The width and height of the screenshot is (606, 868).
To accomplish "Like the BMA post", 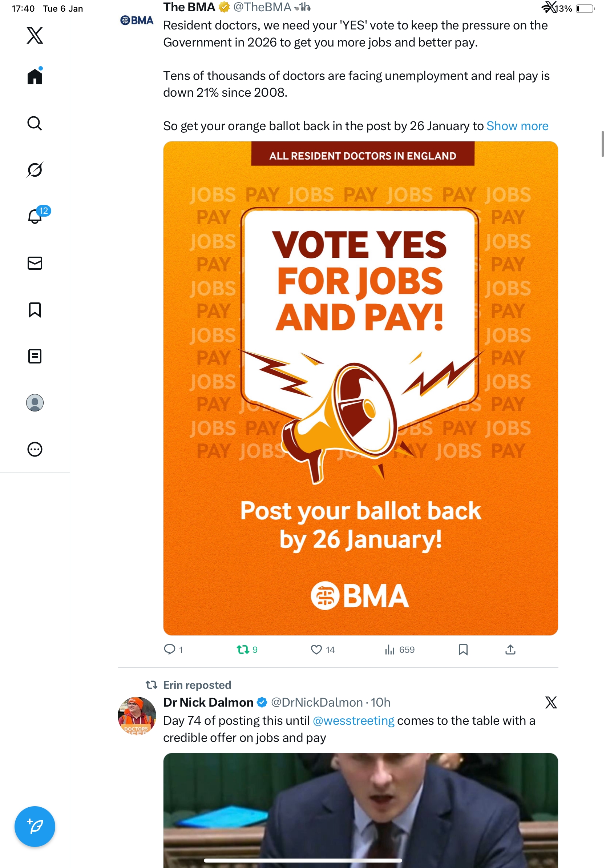I will click(x=316, y=650).
